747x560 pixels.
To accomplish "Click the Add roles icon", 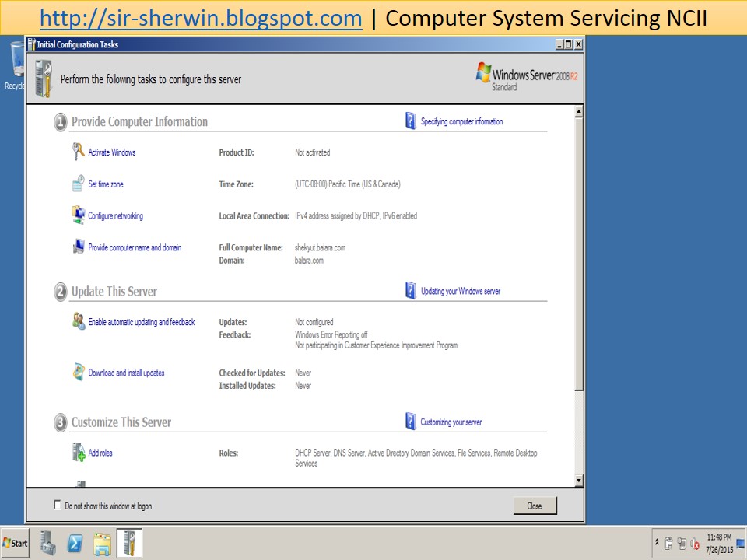I will click(x=79, y=453).
